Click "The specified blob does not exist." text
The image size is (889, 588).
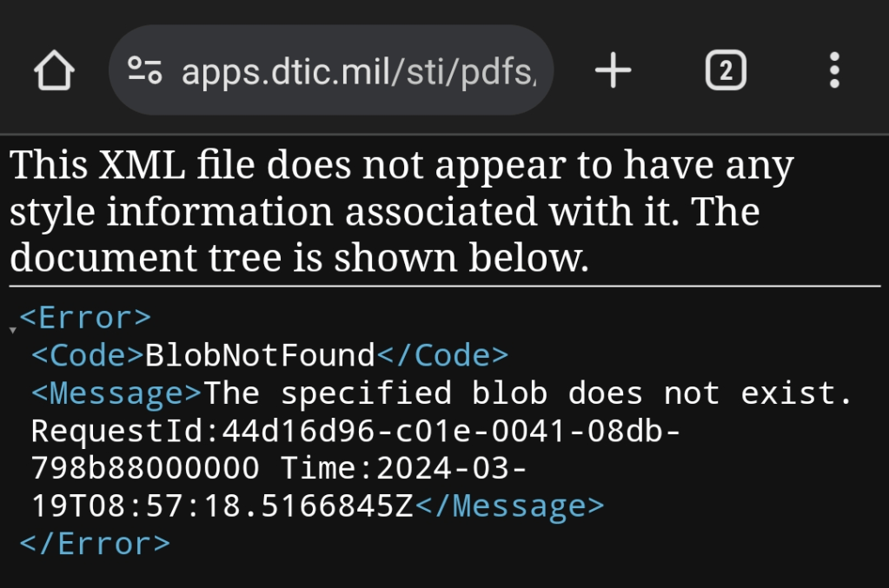click(x=528, y=393)
